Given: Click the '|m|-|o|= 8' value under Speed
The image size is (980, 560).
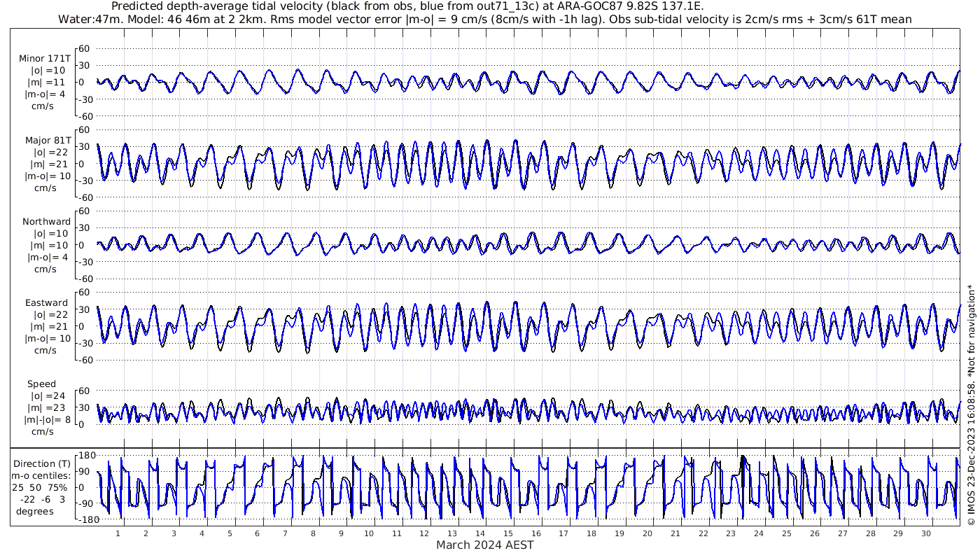Looking at the screenshot, I should pos(47,420).
